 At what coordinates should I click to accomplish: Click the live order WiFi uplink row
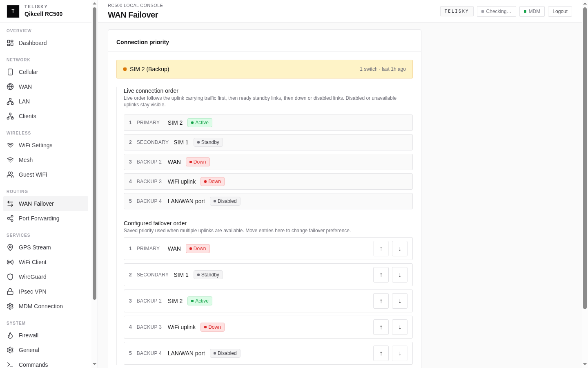coord(268,182)
